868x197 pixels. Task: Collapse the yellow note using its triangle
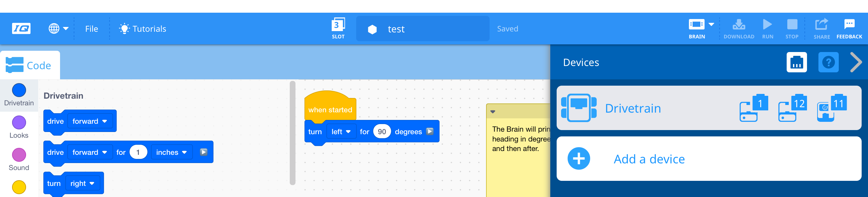click(x=493, y=112)
